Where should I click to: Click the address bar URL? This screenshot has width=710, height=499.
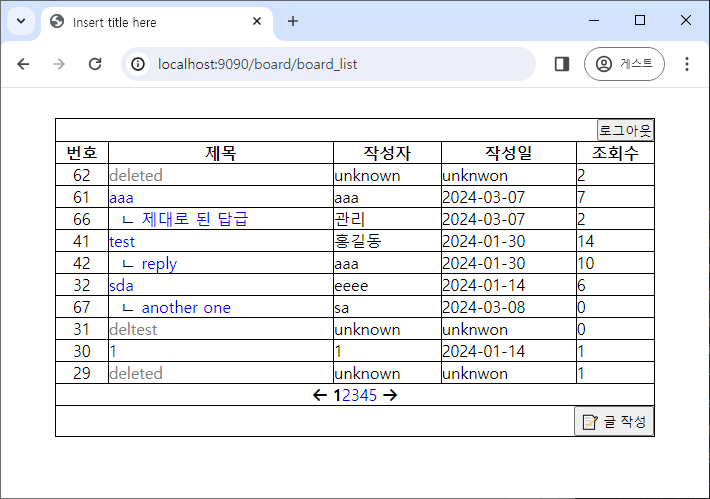coord(258,64)
